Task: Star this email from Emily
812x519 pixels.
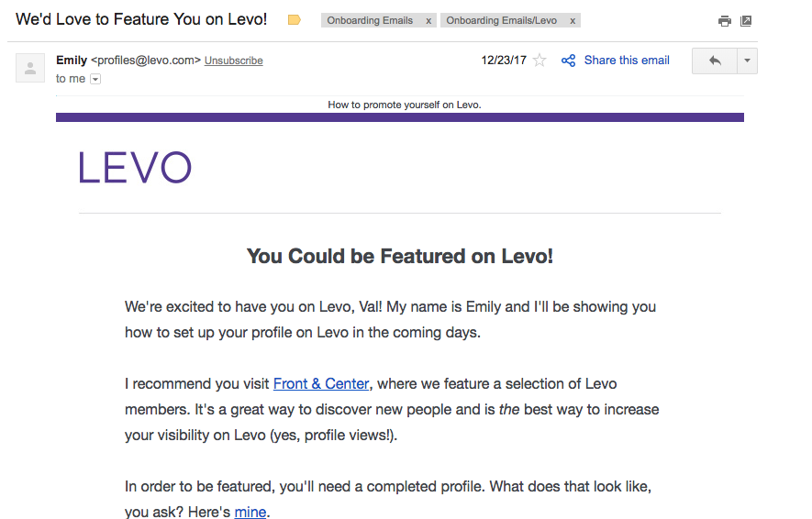Action: (539, 60)
